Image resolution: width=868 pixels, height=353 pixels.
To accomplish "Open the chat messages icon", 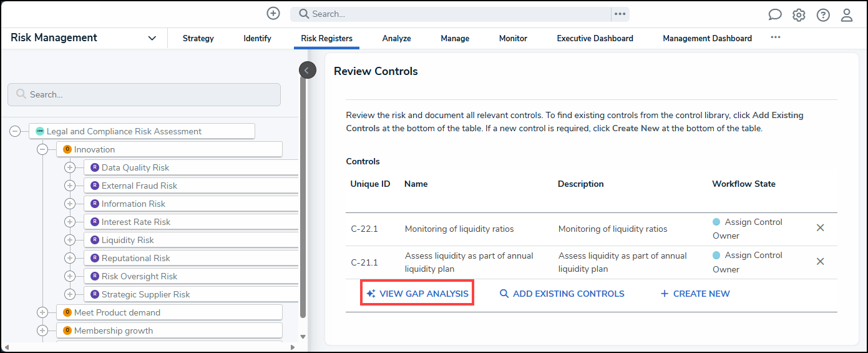I will click(775, 15).
